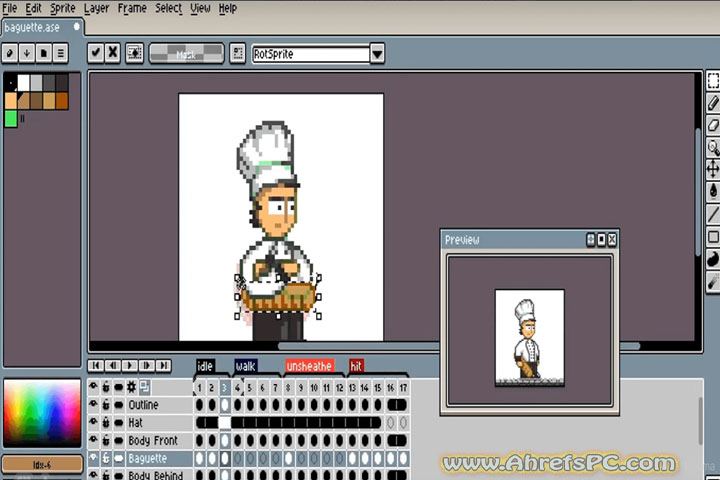Go to next frame

(147, 366)
